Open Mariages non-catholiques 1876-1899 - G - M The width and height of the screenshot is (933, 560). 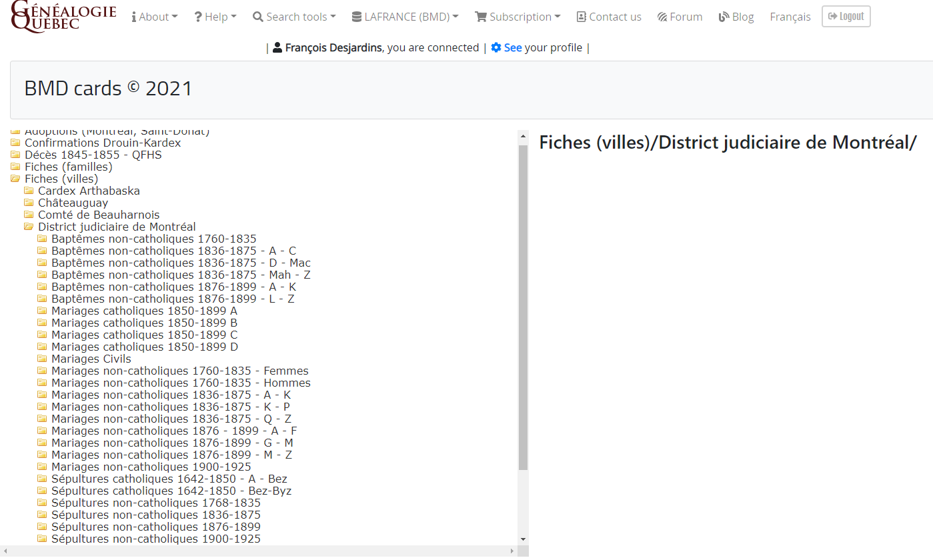click(x=172, y=443)
